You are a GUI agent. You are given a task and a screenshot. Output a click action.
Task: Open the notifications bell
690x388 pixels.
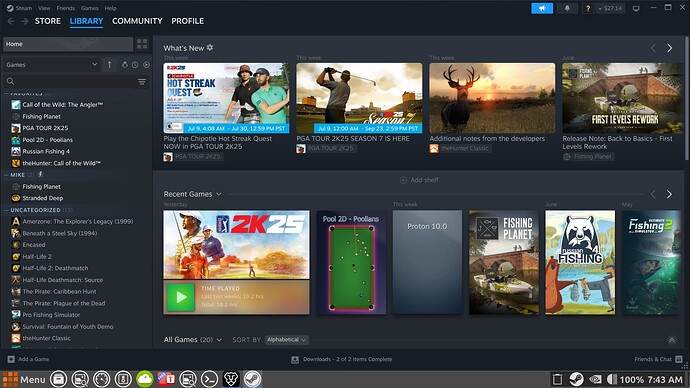[567, 8]
